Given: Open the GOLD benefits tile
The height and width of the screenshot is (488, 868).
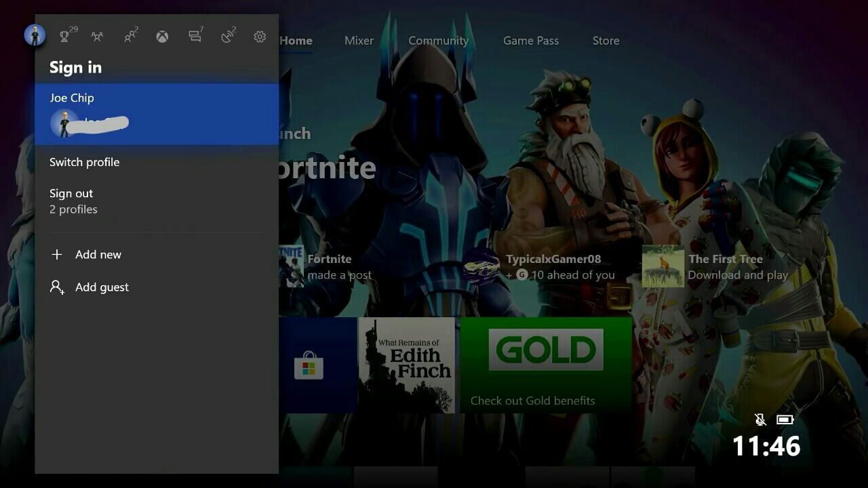Looking at the screenshot, I should (546, 365).
